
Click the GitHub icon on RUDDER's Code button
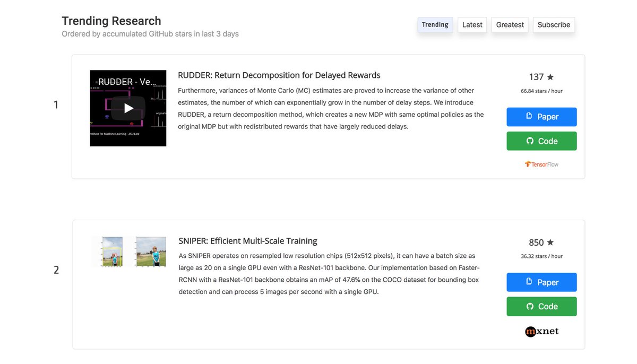coord(529,141)
